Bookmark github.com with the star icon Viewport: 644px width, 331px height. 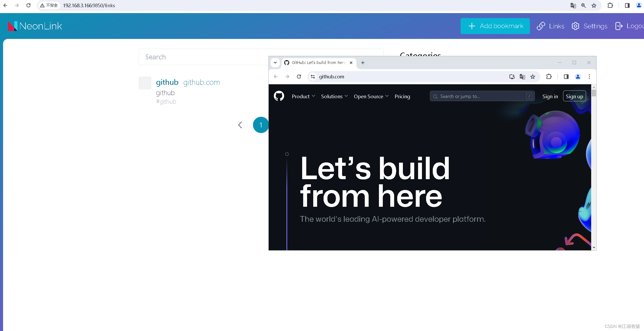[x=533, y=77]
